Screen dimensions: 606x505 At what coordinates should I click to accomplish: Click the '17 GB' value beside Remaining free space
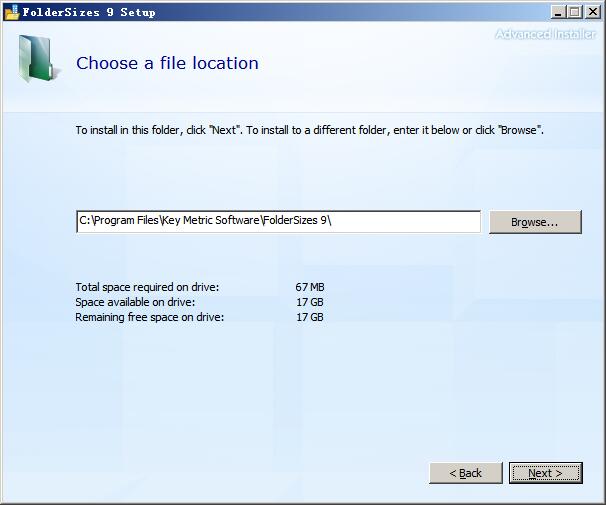tap(310, 317)
